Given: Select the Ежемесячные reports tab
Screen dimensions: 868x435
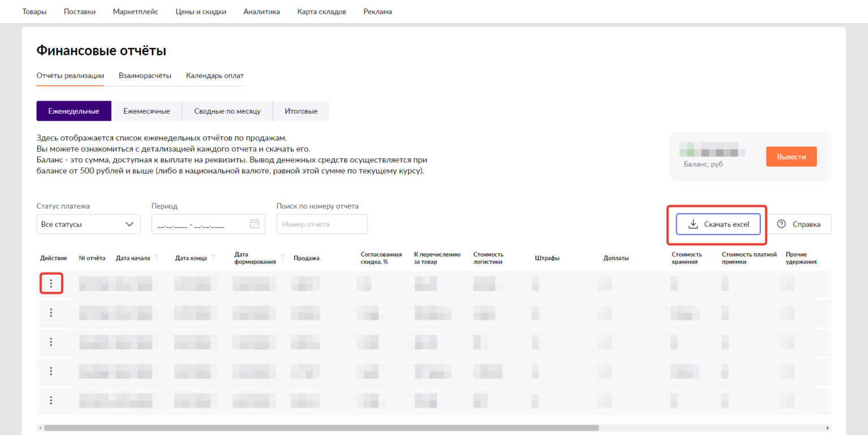Looking at the screenshot, I should point(147,111).
